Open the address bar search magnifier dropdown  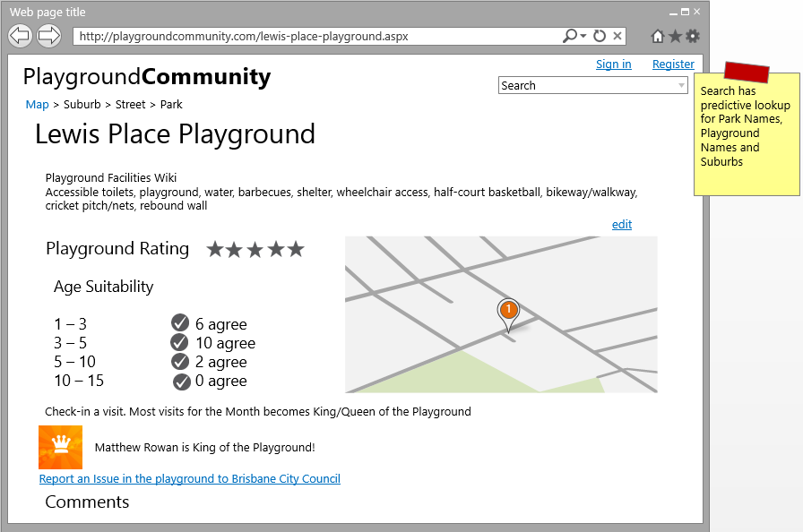point(574,37)
